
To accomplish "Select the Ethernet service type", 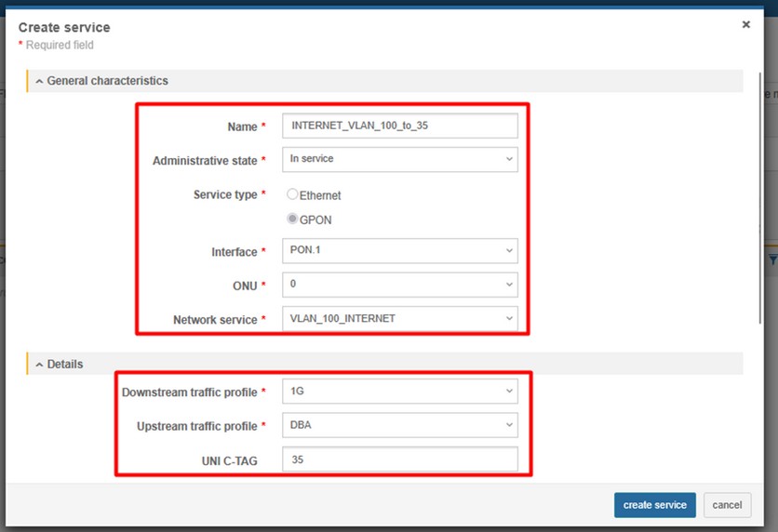I will click(292, 195).
